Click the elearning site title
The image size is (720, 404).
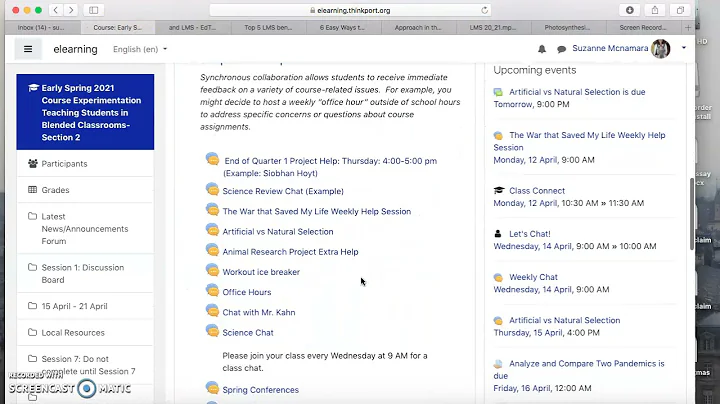(75, 49)
